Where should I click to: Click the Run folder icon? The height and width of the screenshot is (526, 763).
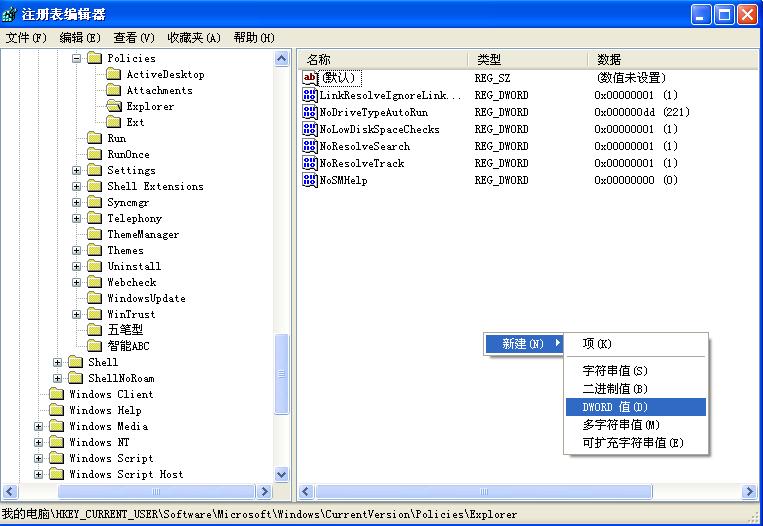pyautogui.click(x=94, y=138)
